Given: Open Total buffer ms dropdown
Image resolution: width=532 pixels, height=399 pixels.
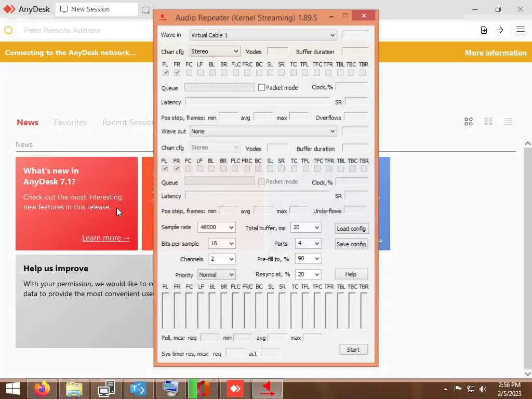Looking at the screenshot, I should 305,228.
